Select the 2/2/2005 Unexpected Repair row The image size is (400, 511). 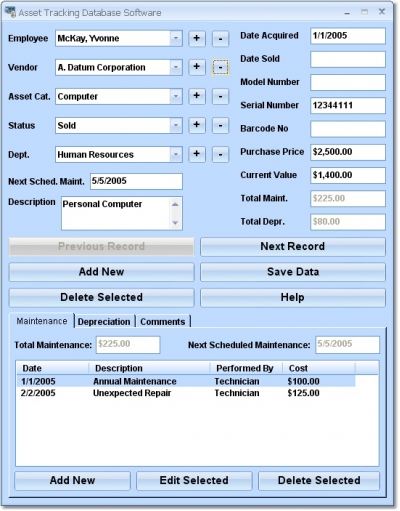click(186, 393)
